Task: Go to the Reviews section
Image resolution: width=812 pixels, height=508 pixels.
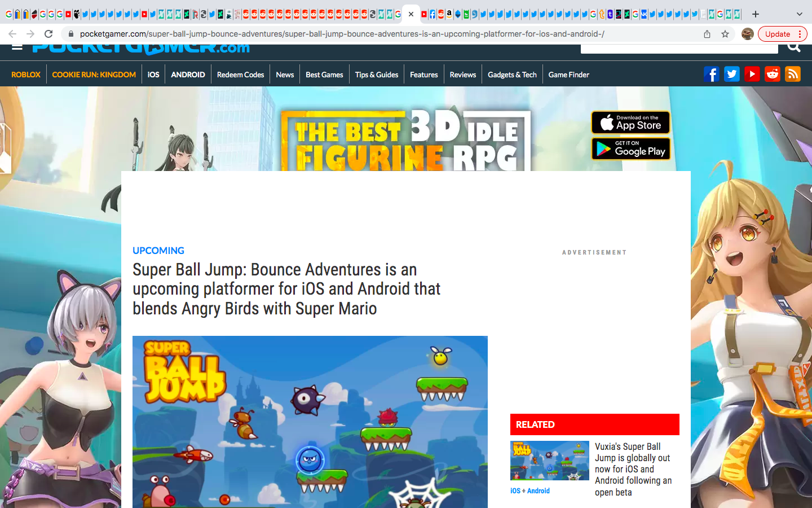Action: coord(463,75)
